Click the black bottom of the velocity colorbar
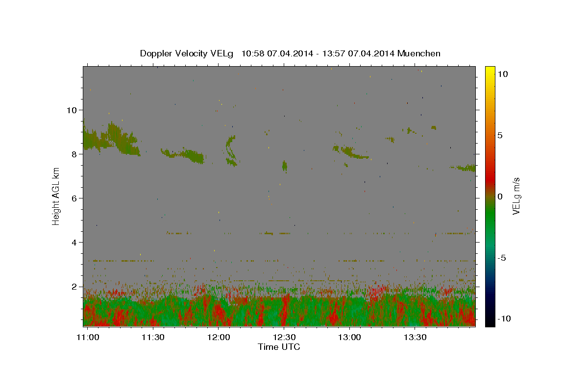This screenshot has width=588, height=392. 490,321
